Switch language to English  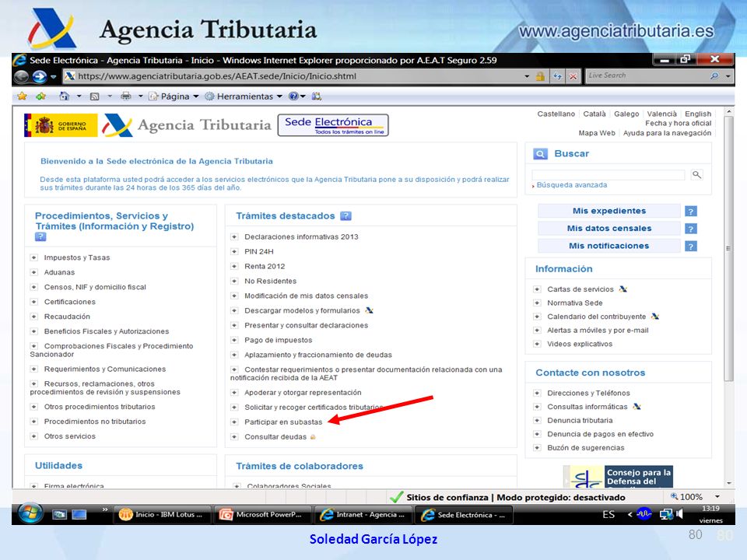(x=698, y=114)
